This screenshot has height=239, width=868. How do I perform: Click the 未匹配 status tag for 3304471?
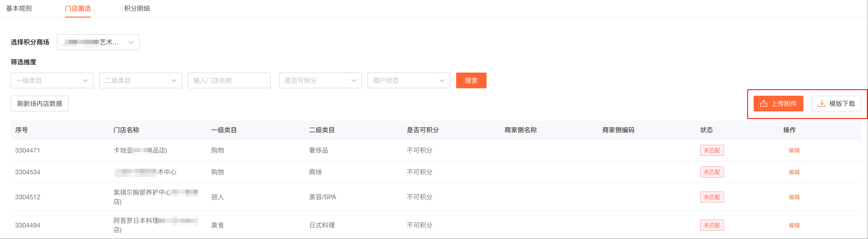[x=712, y=150]
